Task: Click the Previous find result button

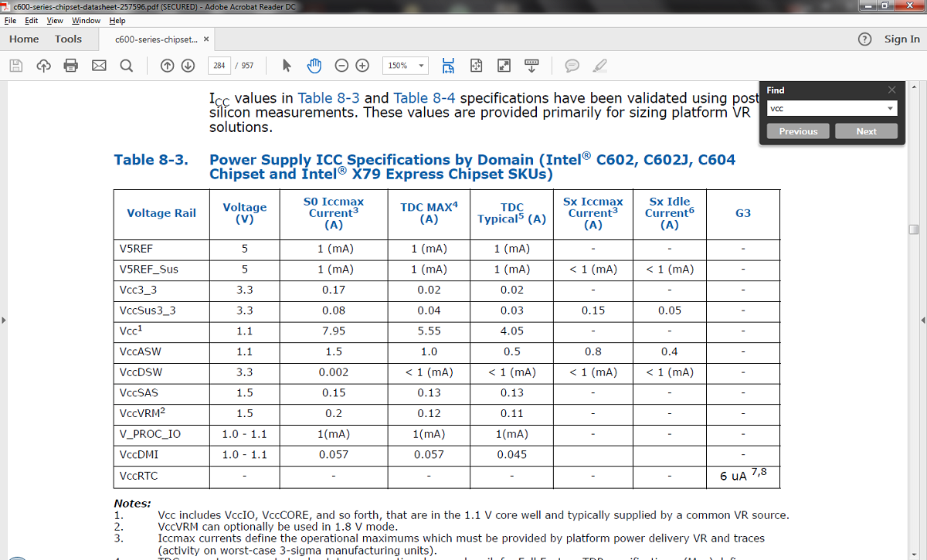Action: click(x=798, y=131)
